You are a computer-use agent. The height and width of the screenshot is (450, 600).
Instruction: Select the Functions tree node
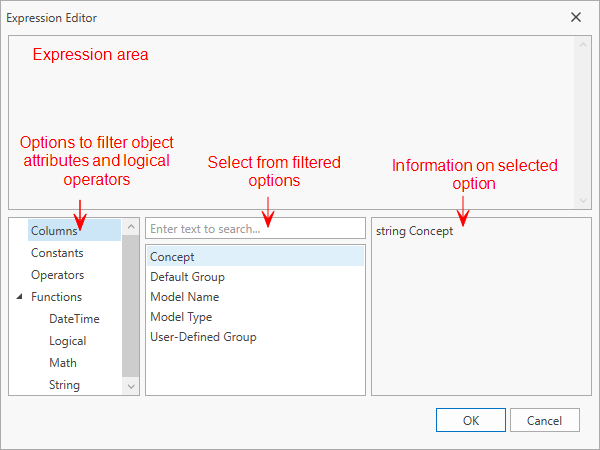(56, 297)
